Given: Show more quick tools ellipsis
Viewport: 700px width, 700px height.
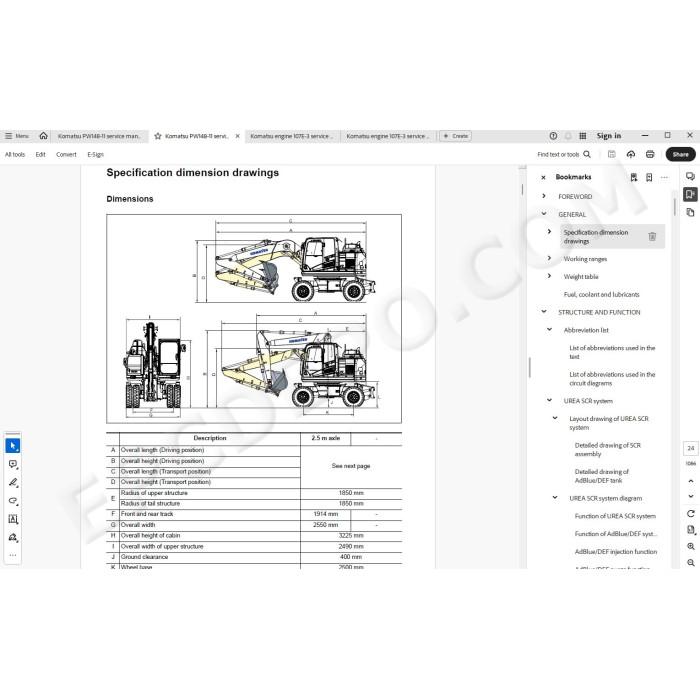Looking at the screenshot, I should point(12,555).
